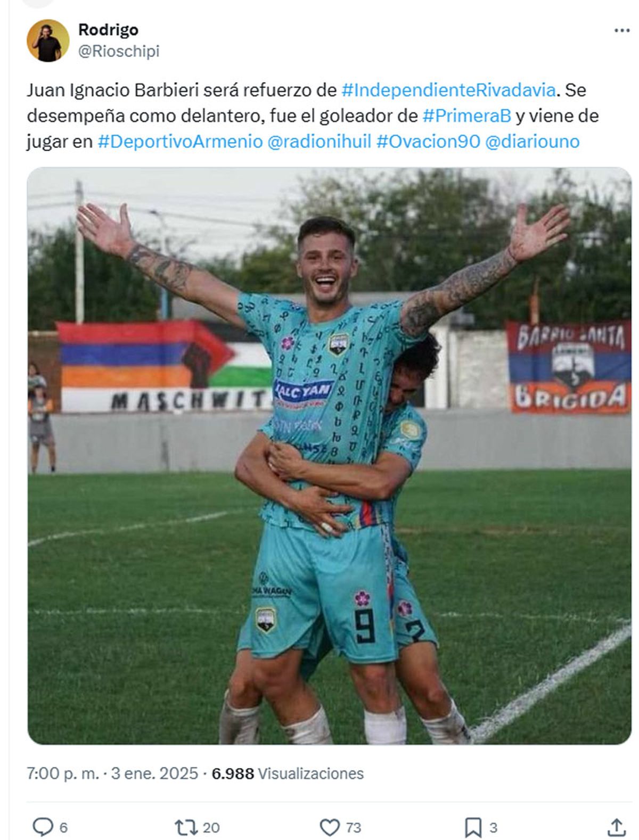Click the share upload icon
Viewport: 639px width, 840px height.
pyautogui.click(x=616, y=827)
